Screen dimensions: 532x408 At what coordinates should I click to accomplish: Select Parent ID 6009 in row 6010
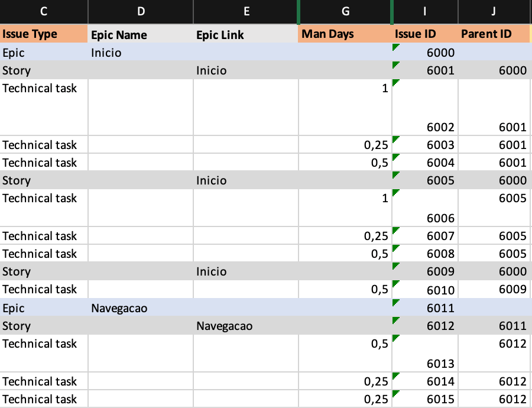tap(494, 289)
